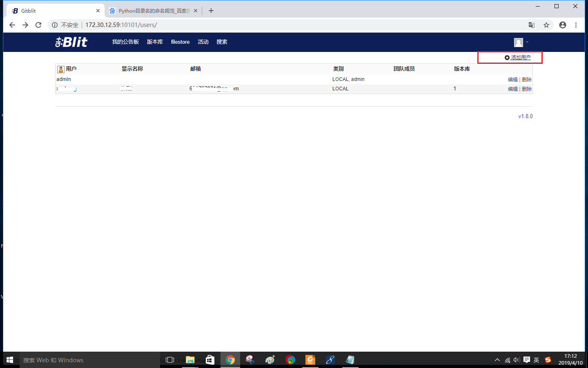Click the new tab plus button
588x368 pixels.
(x=211, y=11)
